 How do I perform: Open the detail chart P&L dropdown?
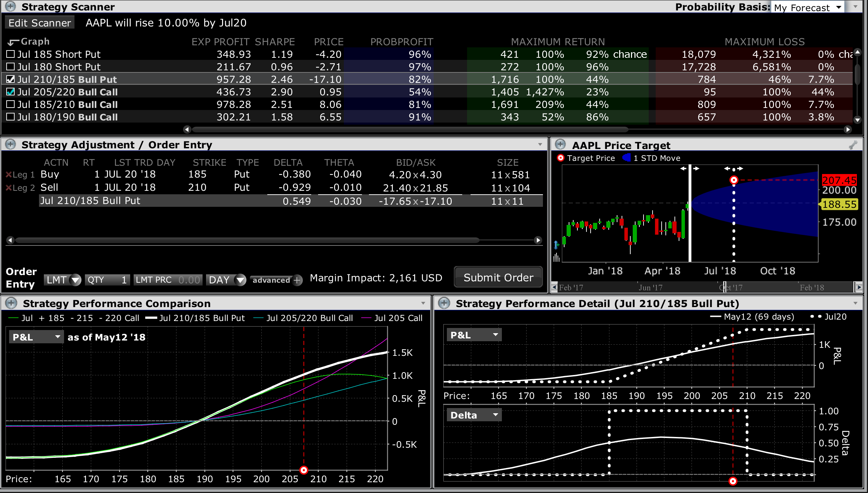474,335
